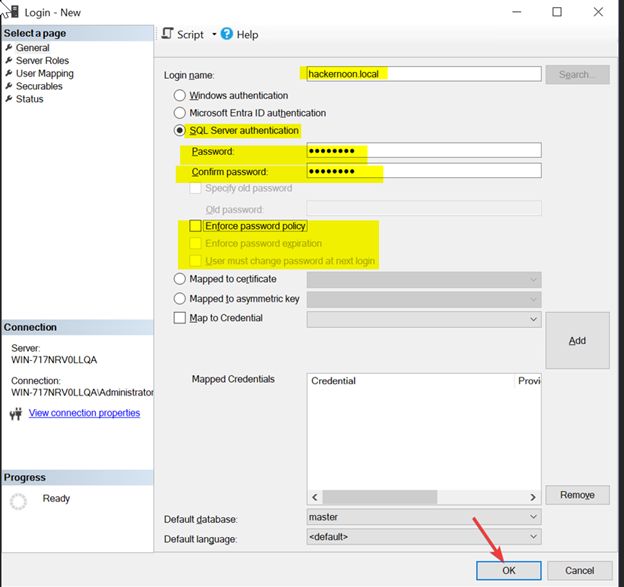Click the Login name field
Viewport: 624px width, 587px height.
click(x=424, y=74)
